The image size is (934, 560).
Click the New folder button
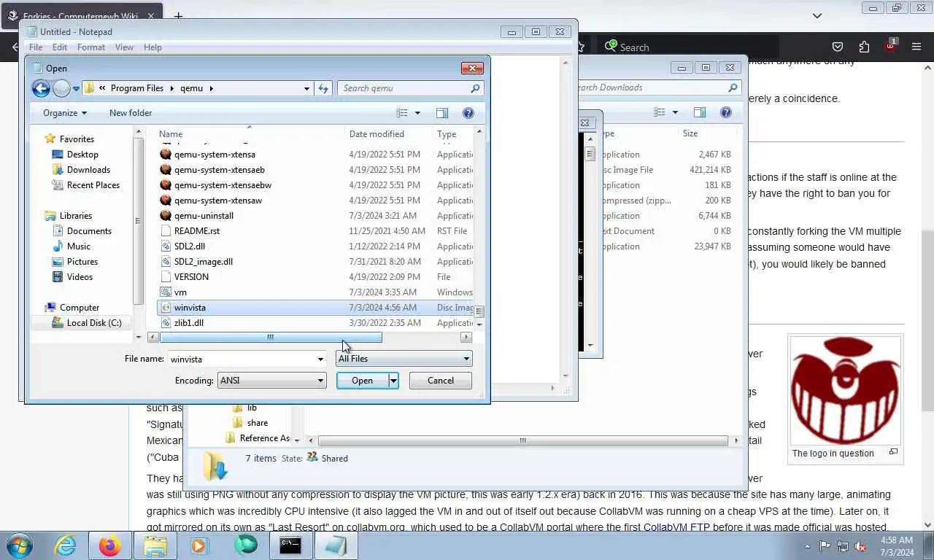pos(131,113)
